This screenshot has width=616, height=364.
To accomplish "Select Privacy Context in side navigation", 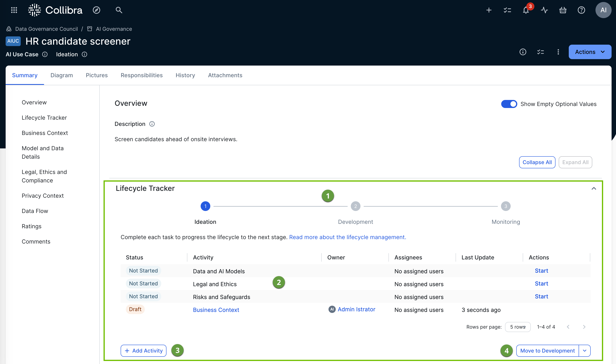I will [x=43, y=196].
